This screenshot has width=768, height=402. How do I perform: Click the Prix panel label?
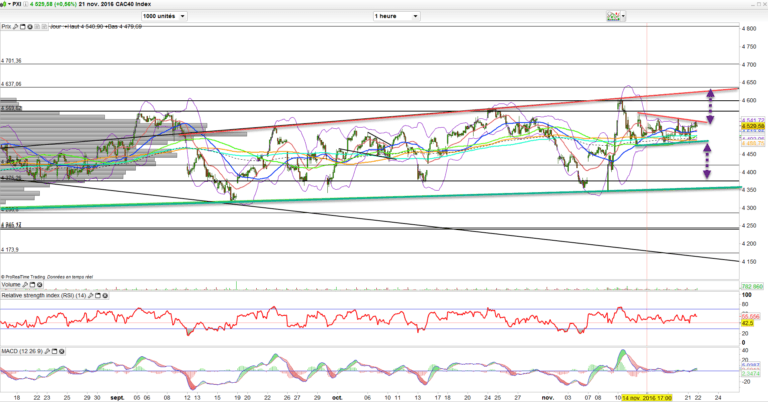click(8, 27)
